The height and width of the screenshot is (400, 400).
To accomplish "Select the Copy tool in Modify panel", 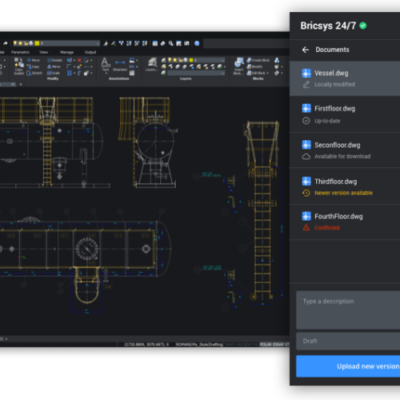I will 33,67.
